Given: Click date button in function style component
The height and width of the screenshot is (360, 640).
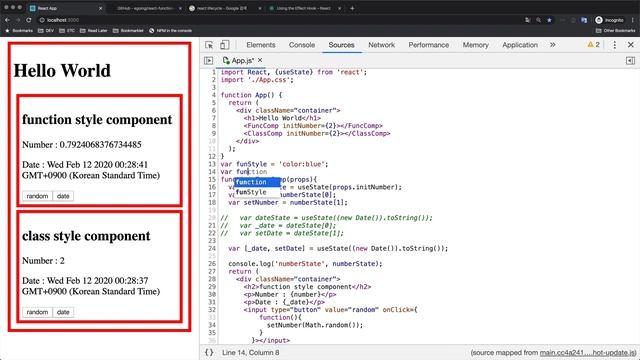Looking at the screenshot, I should pos(63,196).
